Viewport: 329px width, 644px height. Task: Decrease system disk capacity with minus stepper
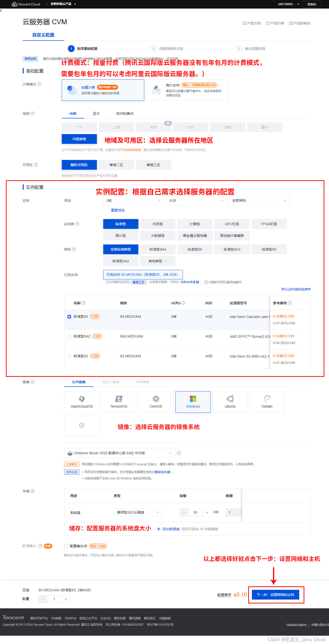[184, 512]
